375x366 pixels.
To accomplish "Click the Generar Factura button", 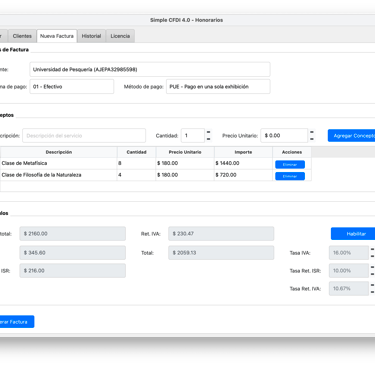I will point(16,322).
